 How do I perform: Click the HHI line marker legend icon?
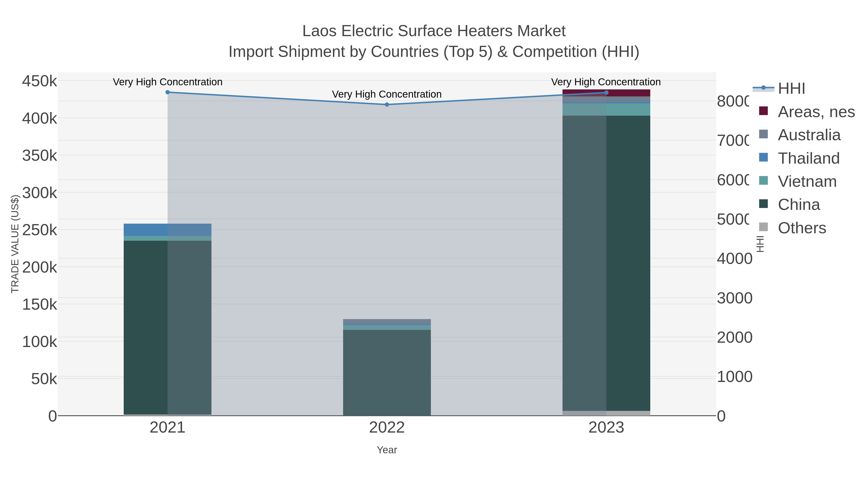tap(764, 88)
